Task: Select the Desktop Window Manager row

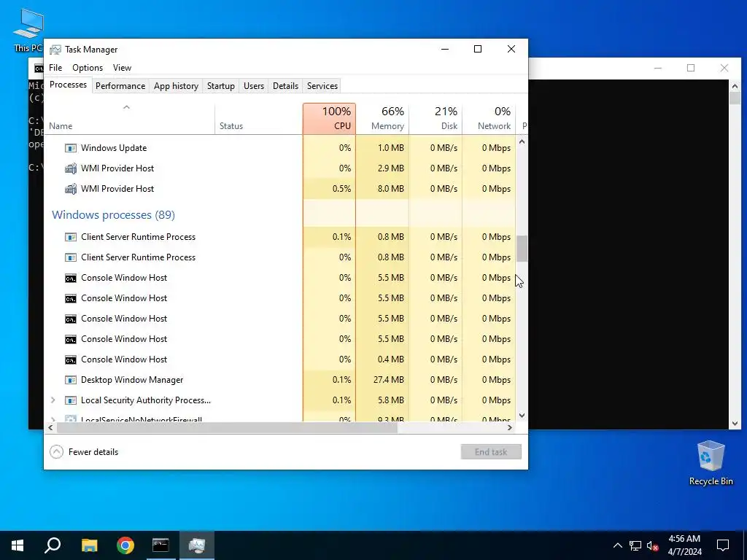Action: click(279, 380)
